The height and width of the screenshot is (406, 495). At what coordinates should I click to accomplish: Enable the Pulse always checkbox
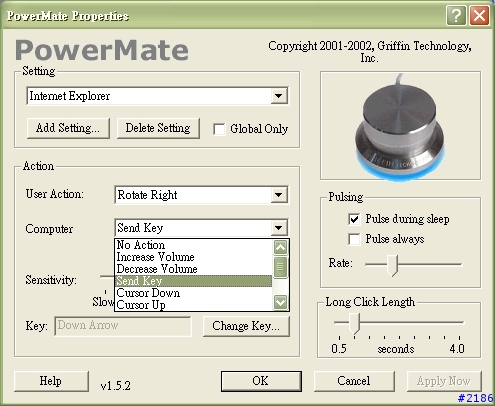pos(354,239)
